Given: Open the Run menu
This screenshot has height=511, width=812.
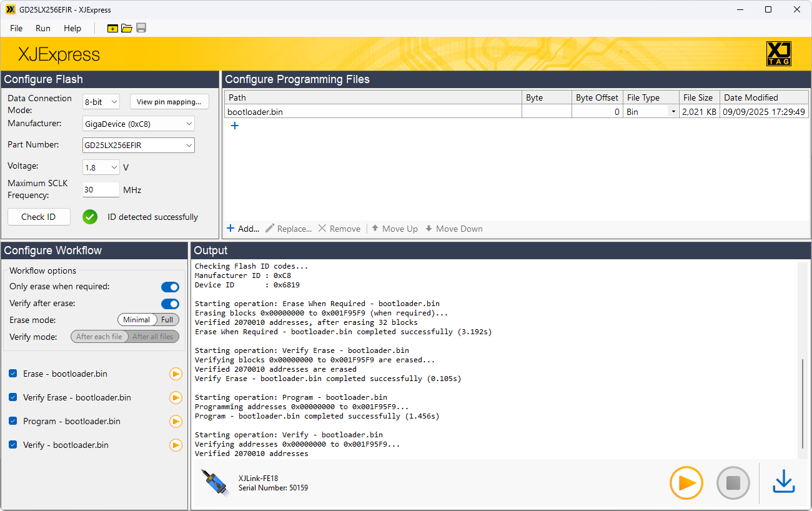Looking at the screenshot, I should tap(43, 28).
